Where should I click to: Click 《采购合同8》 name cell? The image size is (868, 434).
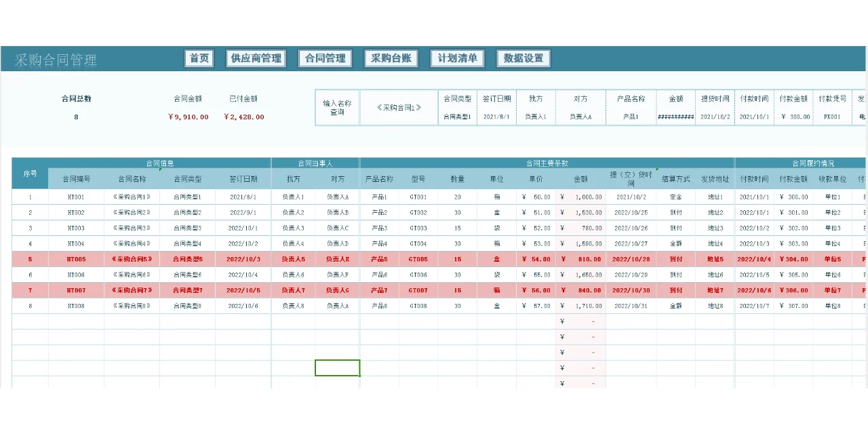tap(132, 306)
